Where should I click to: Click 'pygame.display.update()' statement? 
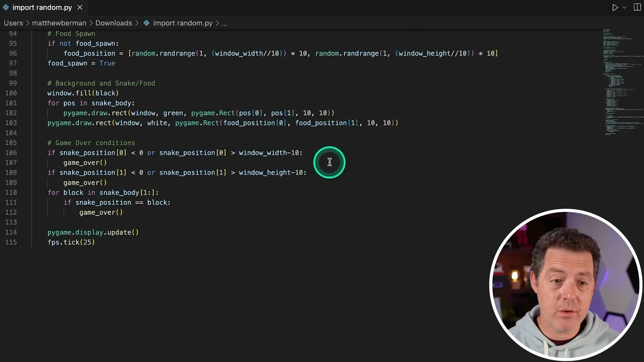point(93,232)
